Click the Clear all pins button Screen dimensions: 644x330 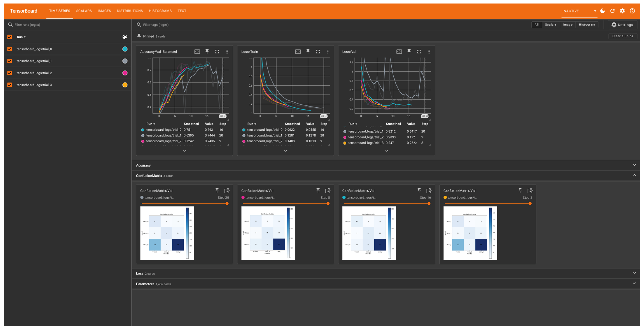(623, 36)
